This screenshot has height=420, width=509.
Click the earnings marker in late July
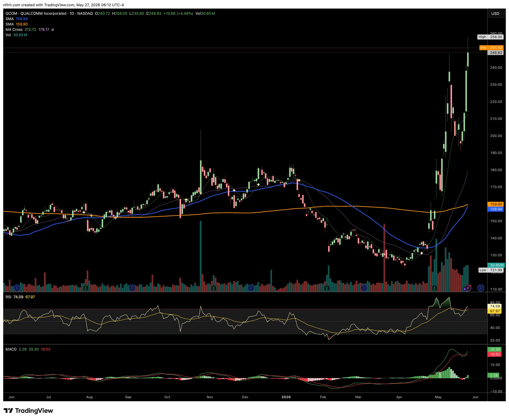[x=86, y=288]
